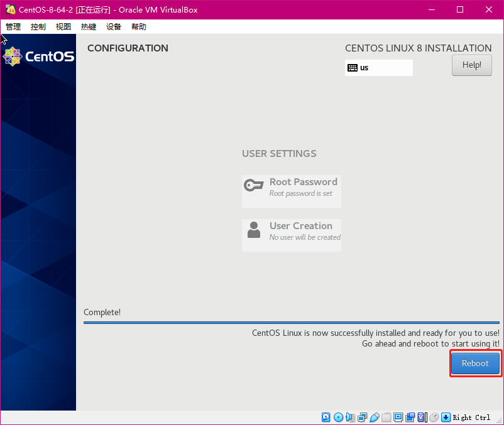Minimize the VirtualBox window
The image size is (504, 425).
click(432, 9)
